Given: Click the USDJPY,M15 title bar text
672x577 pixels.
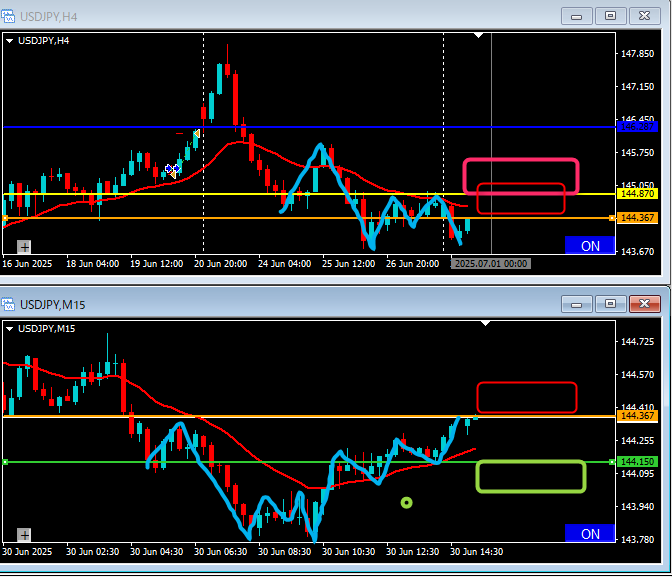Looking at the screenshot, I should pyautogui.click(x=53, y=305).
